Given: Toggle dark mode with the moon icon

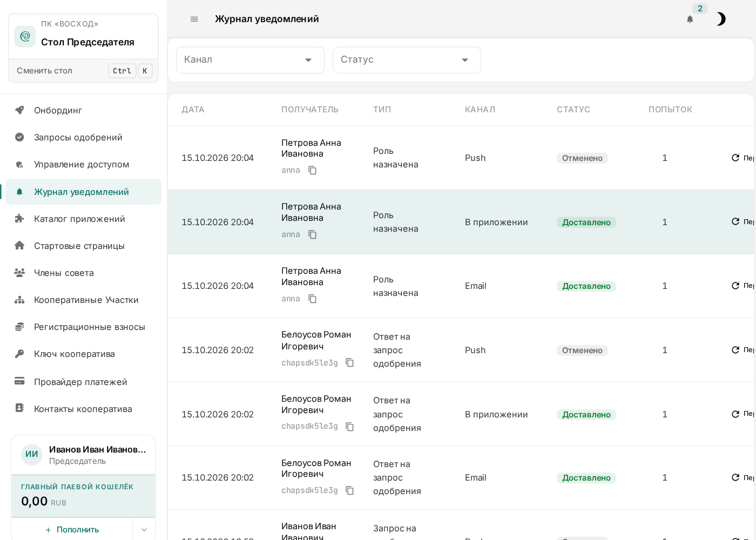Looking at the screenshot, I should click(720, 19).
